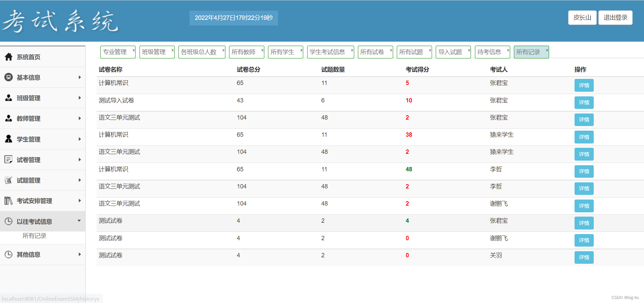Image resolution: width=644 pixels, height=303 pixels.
Task: Click the 考试系统 header logo
Action: (60, 21)
